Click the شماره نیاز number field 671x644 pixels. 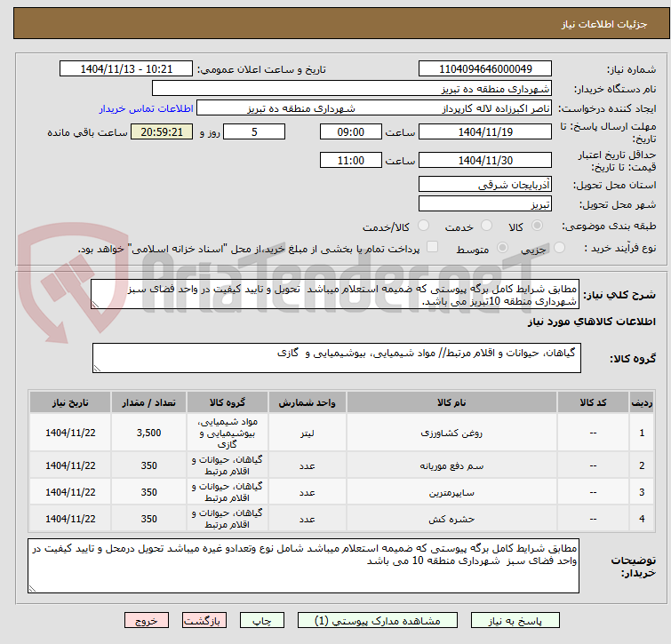click(x=485, y=69)
